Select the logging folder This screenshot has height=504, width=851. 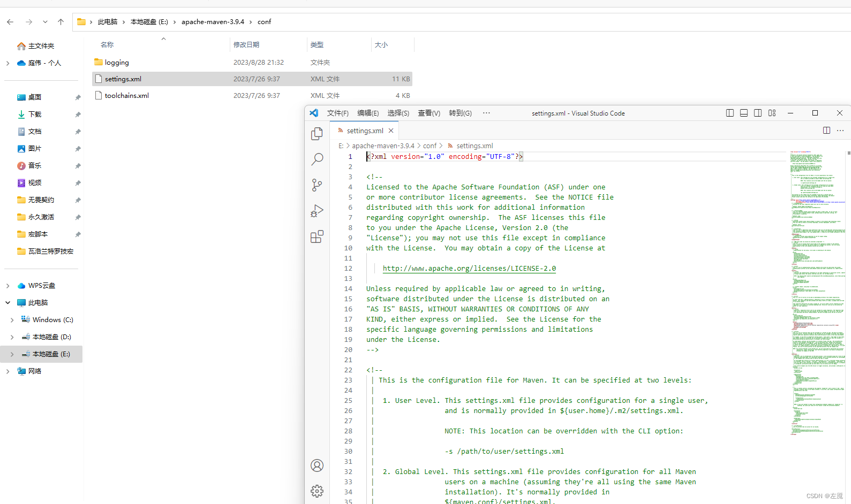[x=252, y=62]
